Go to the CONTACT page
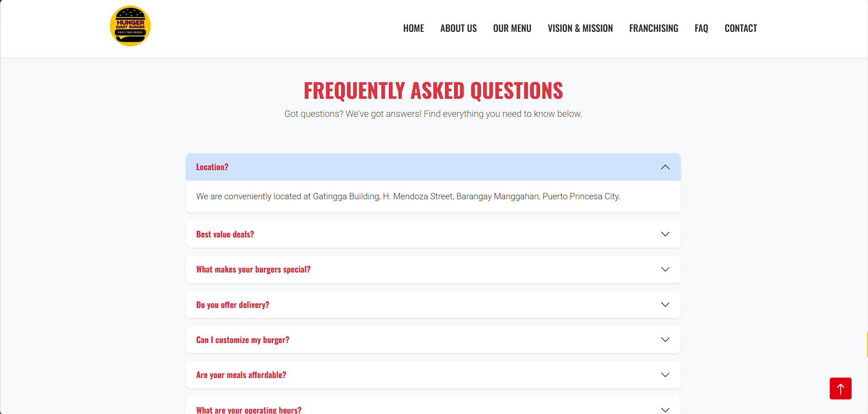868x414 pixels. point(740,28)
